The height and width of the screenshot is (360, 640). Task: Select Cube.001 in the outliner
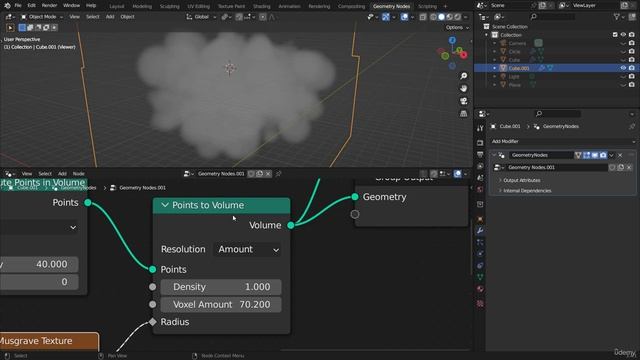click(x=519, y=68)
